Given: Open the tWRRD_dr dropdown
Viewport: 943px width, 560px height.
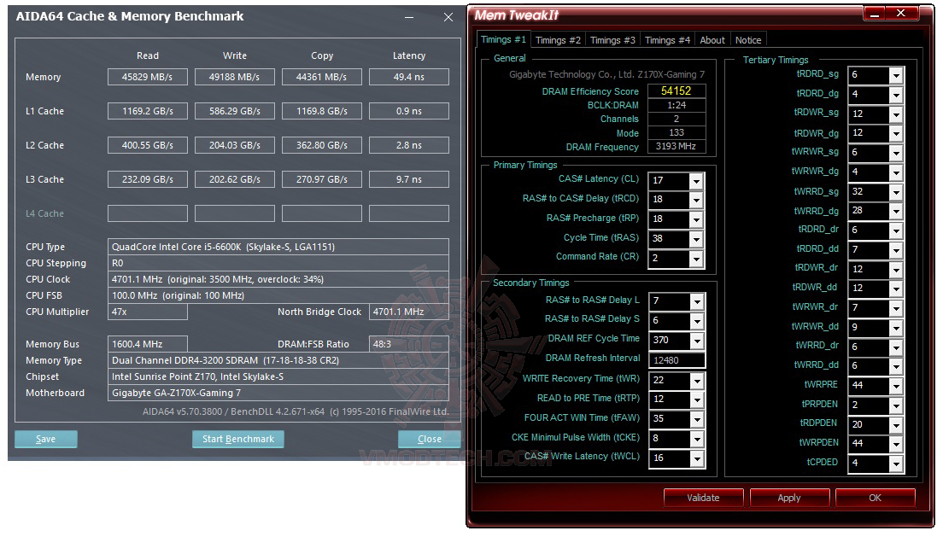Looking at the screenshot, I should pyautogui.click(x=896, y=347).
